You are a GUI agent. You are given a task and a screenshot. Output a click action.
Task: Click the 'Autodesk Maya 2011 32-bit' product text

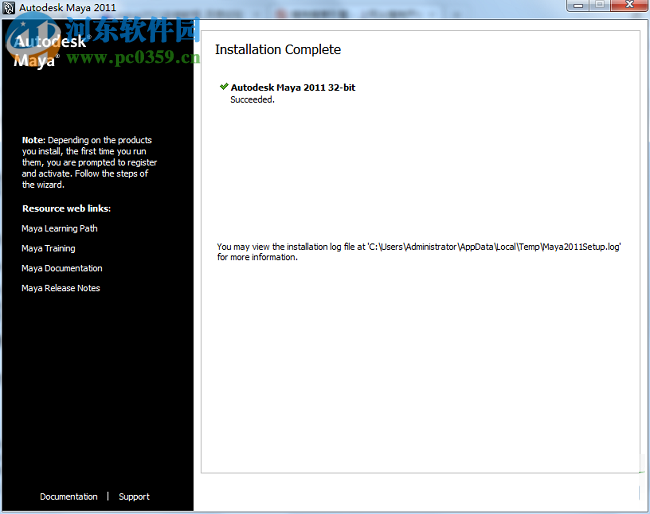coord(293,87)
